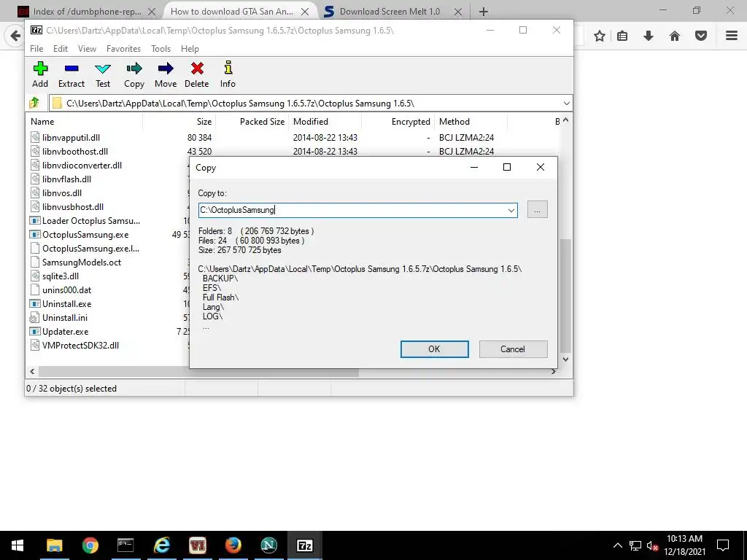Click the Copy toolbar icon
The height and width of the screenshot is (560, 747).
coord(134,74)
